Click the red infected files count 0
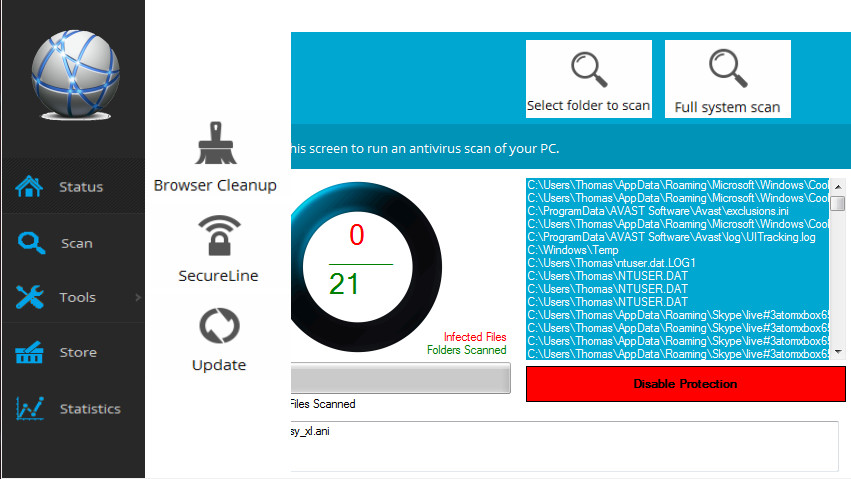Image resolution: width=851 pixels, height=479 pixels. click(x=357, y=235)
